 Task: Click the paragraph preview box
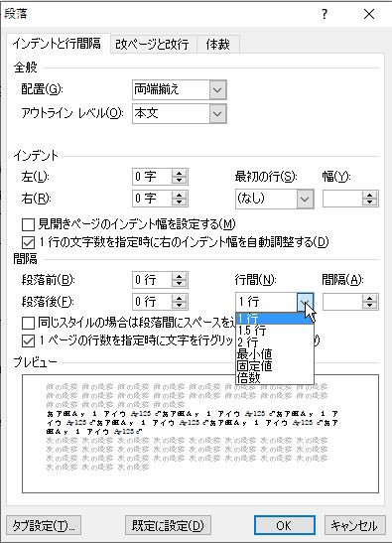click(x=200, y=434)
